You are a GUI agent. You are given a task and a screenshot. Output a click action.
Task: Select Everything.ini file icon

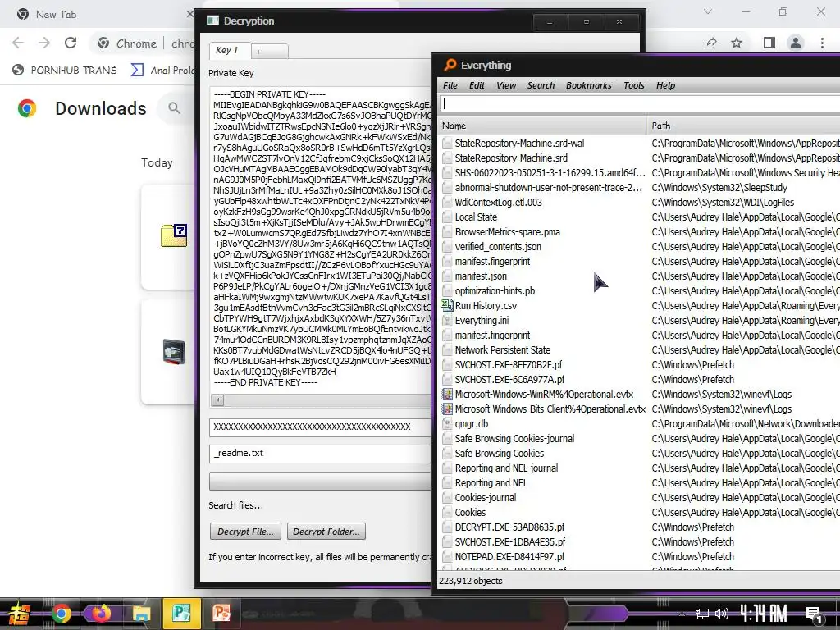447,321
